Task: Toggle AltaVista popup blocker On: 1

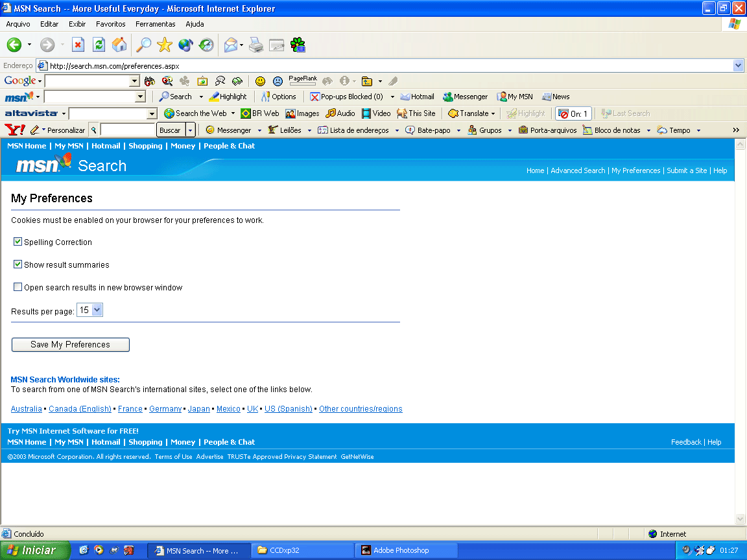Action: (574, 113)
